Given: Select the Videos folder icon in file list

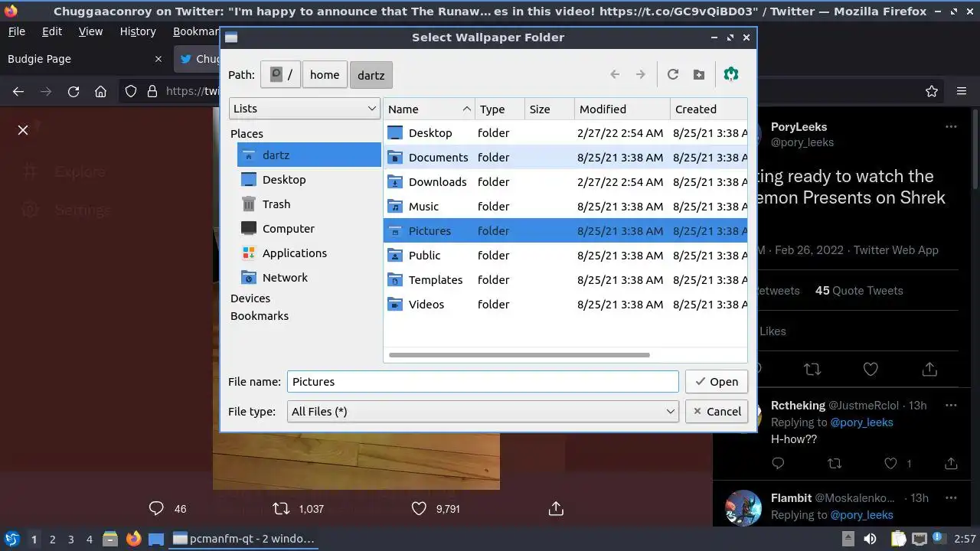Looking at the screenshot, I should pyautogui.click(x=395, y=304).
